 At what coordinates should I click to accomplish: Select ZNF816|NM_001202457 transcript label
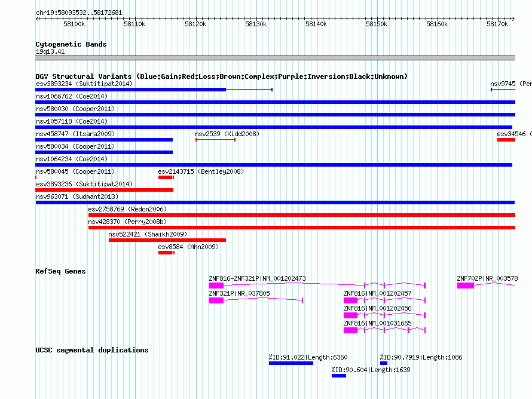click(x=377, y=293)
